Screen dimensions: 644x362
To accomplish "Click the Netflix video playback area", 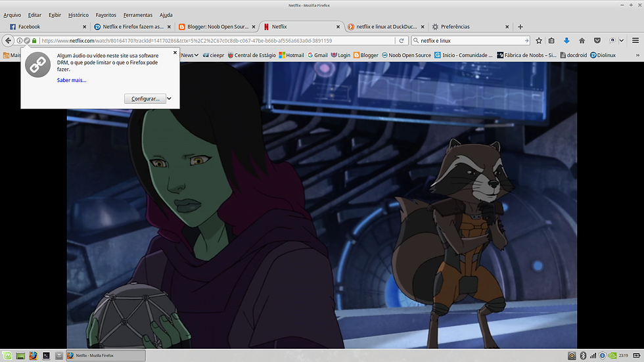I will [321, 205].
